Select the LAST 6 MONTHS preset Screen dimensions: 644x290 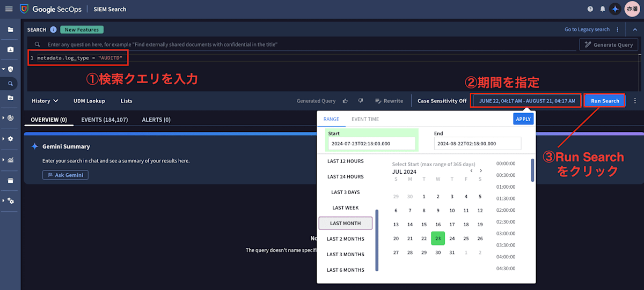[345, 270]
